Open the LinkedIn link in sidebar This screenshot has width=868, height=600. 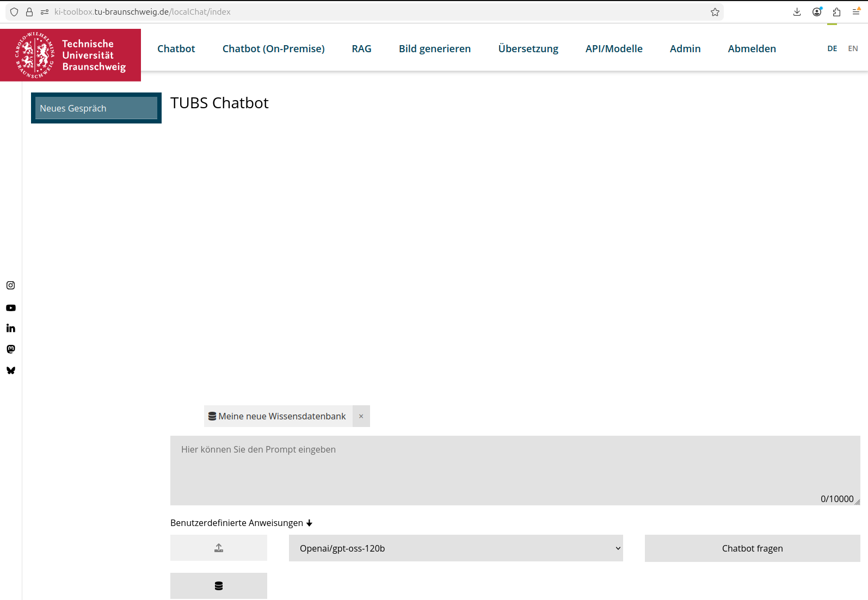[x=11, y=328]
